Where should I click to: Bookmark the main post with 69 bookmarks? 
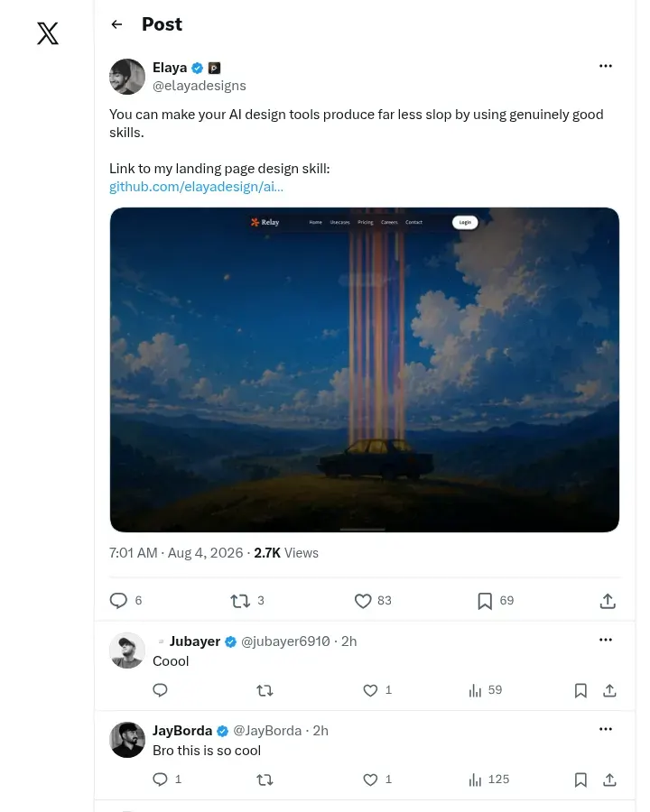tap(485, 601)
